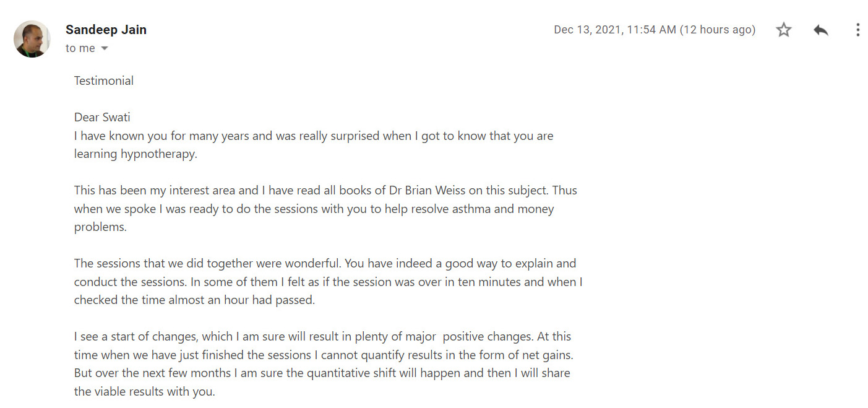The image size is (868, 408).
Task: Click the last line 'the viable results with you'
Action: click(144, 392)
